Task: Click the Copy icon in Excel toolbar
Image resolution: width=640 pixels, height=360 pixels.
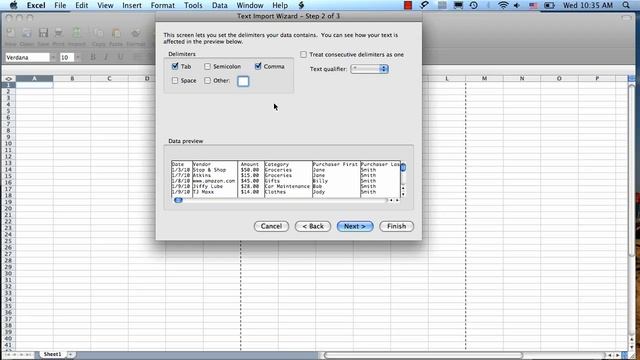Action: pos(99,33)
